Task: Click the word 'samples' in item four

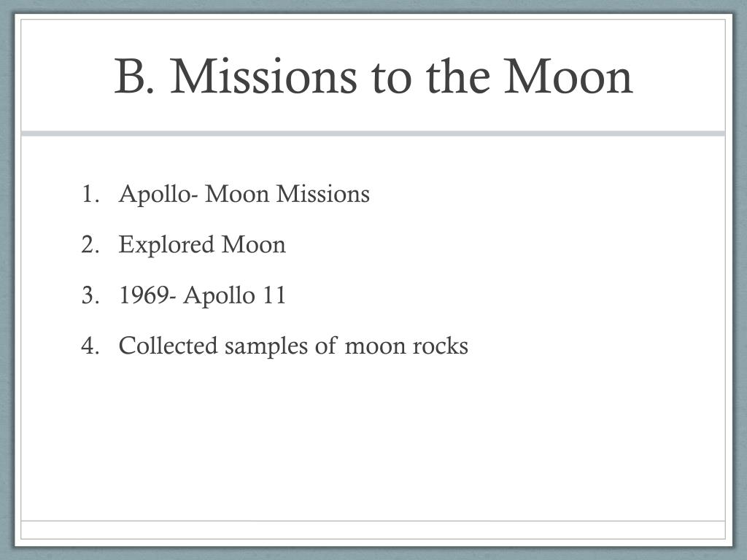Action: [266, 346]
